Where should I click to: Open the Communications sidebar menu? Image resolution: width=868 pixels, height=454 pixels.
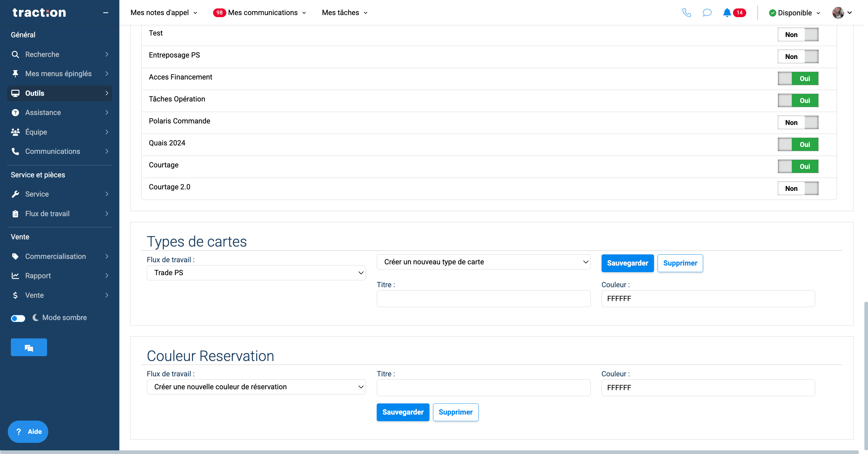coord(60,151)
